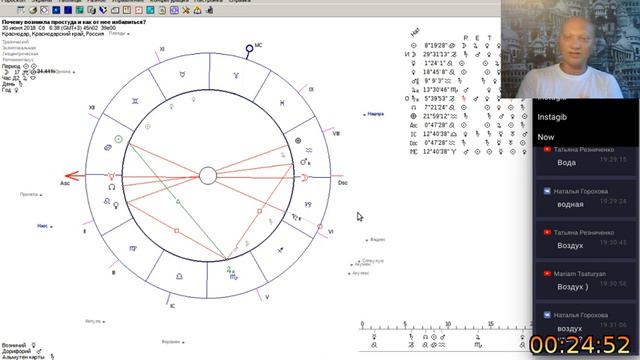Click the Aries sign on the zodiac ring

tap(236, 76)
